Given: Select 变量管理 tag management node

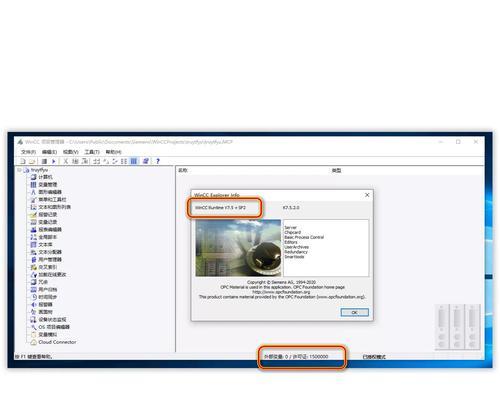Looking at the screenshot, I should (x=48, y=185).
